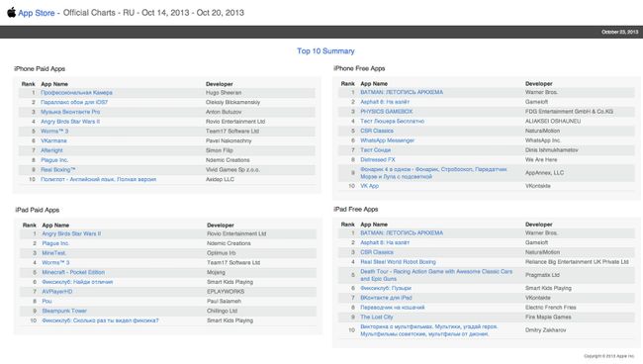Select the developer name Chillingo Ltd

[x=222, y=311]
